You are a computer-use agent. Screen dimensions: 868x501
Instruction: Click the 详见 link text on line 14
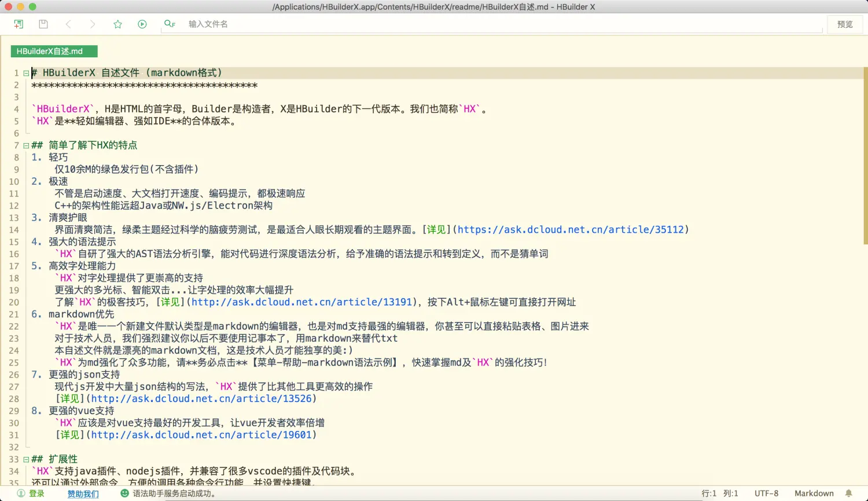pos(436,230)
